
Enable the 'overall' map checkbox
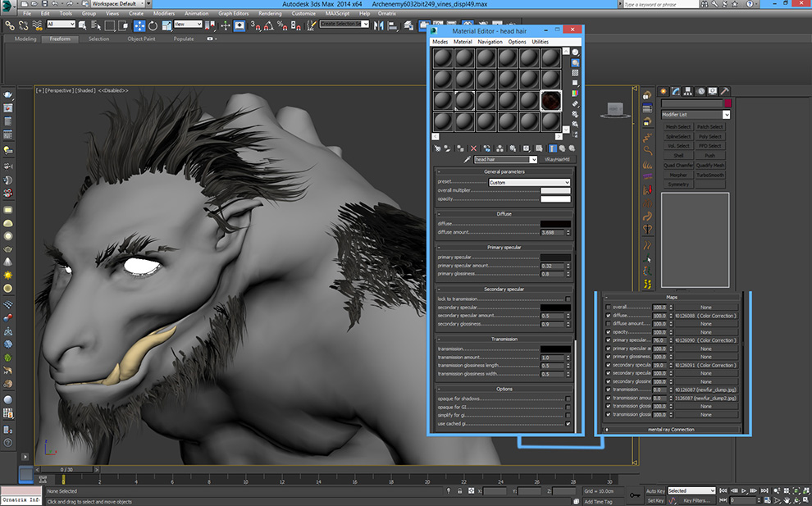pos(608,307)
